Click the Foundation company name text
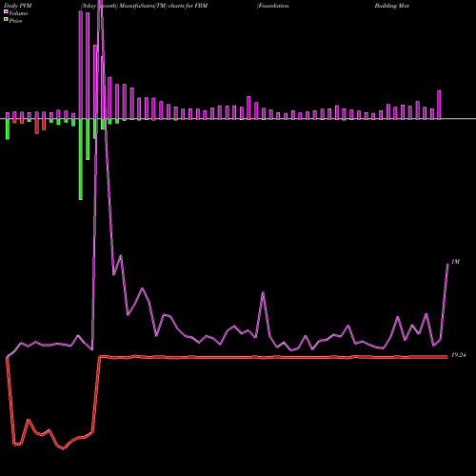This screenshot has width=476, height=476. point(273,6)
